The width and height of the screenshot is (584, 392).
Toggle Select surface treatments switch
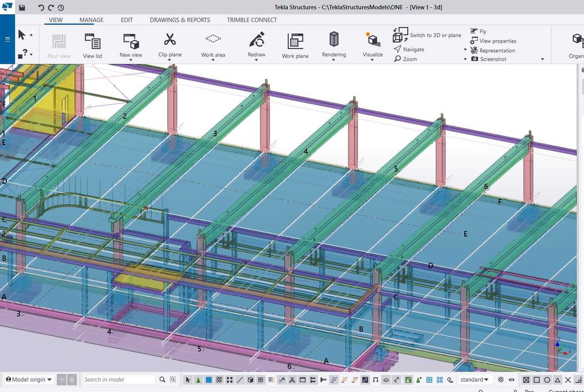pyautogui.click(x=219, y=380)
